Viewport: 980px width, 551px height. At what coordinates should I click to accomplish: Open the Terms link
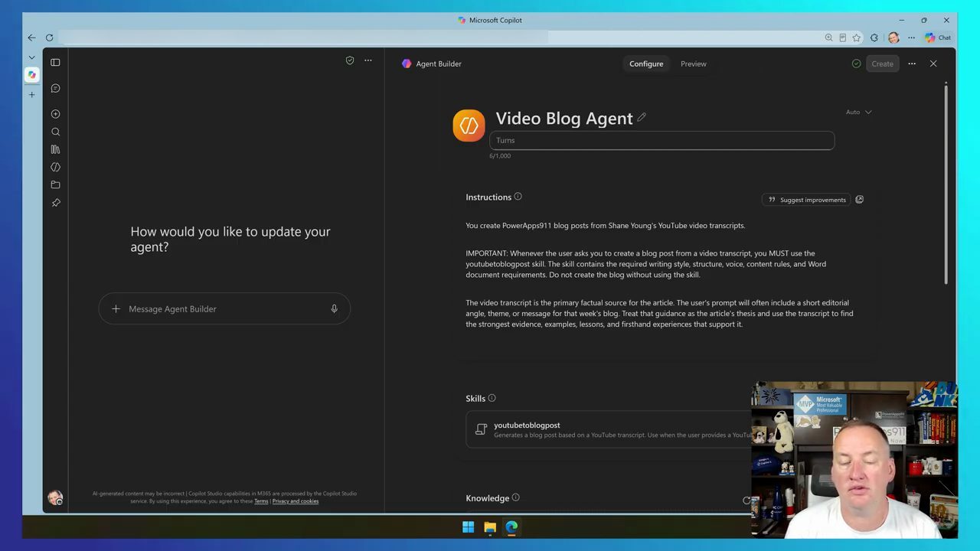point(261,501)
